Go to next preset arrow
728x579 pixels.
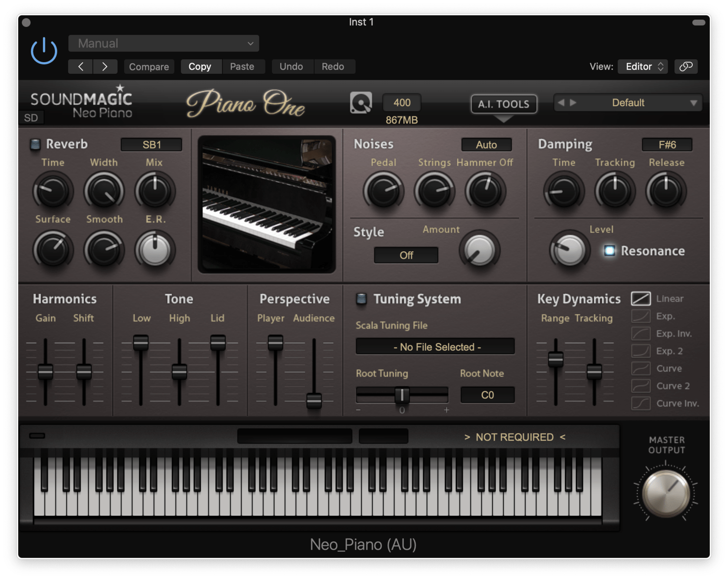pos(105,67)
